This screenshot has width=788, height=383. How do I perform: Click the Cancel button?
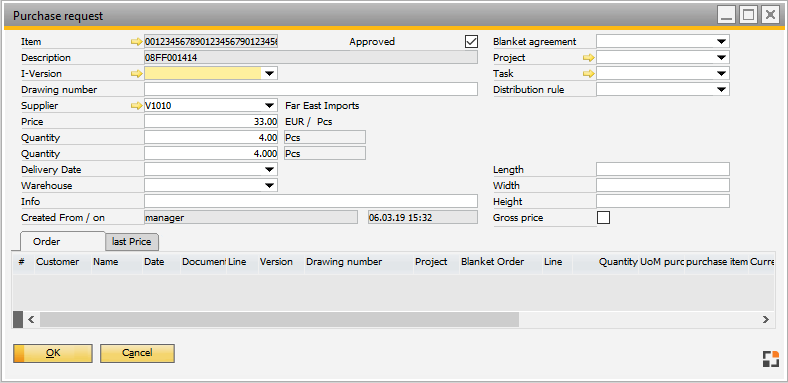[x=137, y=353]
